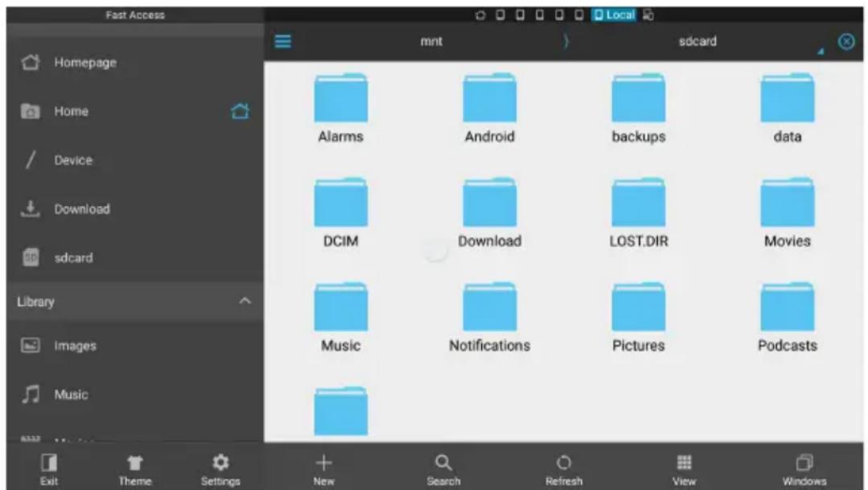Open Device root in the sidebar
The image size is (868, 490).
pyautogui.click(x=135, y=160)
